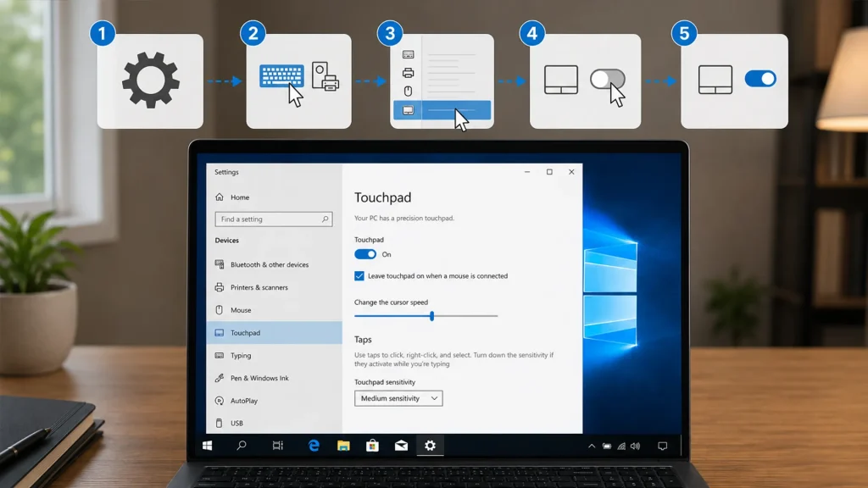Click the AutoPlay icon in the sidebar
The image size is (868, 488).
tap(220, 401)
